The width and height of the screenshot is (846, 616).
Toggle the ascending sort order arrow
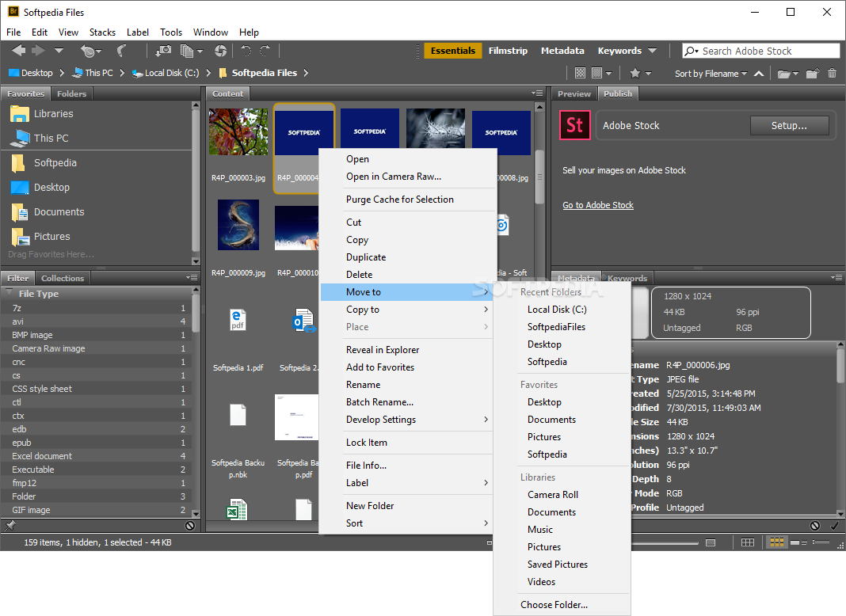pos(759,74)
